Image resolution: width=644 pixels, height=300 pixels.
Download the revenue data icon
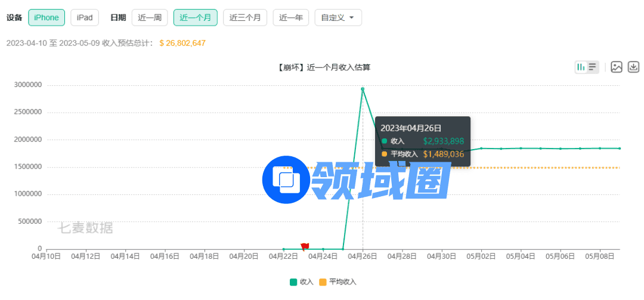634,67
